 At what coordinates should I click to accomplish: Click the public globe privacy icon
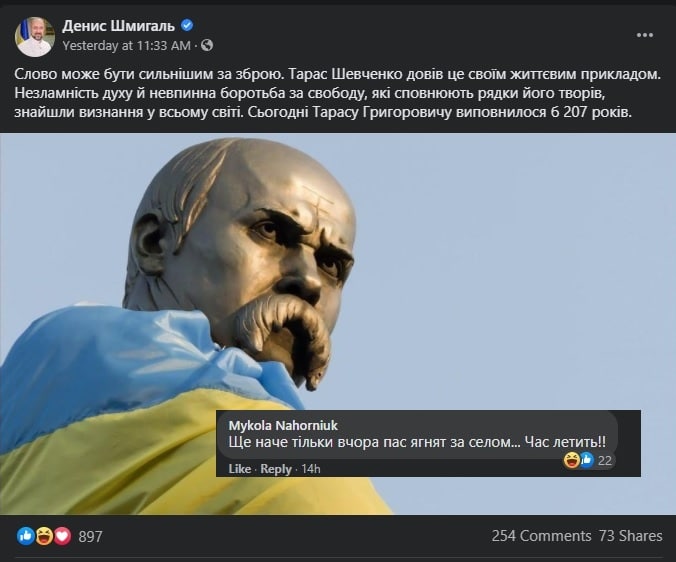207,45
